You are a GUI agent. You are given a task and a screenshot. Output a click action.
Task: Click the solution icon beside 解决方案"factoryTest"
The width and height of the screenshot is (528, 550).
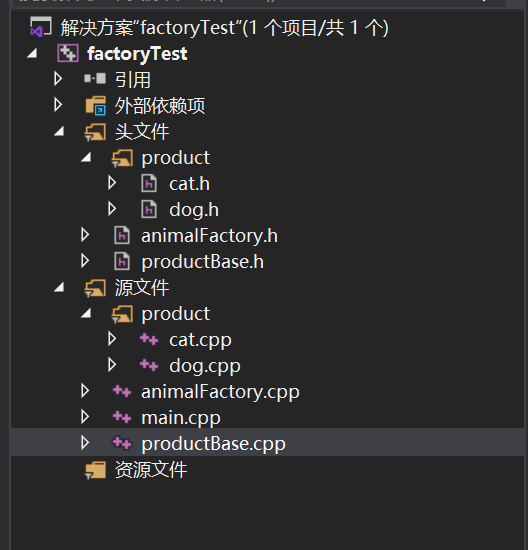(41, 27)
